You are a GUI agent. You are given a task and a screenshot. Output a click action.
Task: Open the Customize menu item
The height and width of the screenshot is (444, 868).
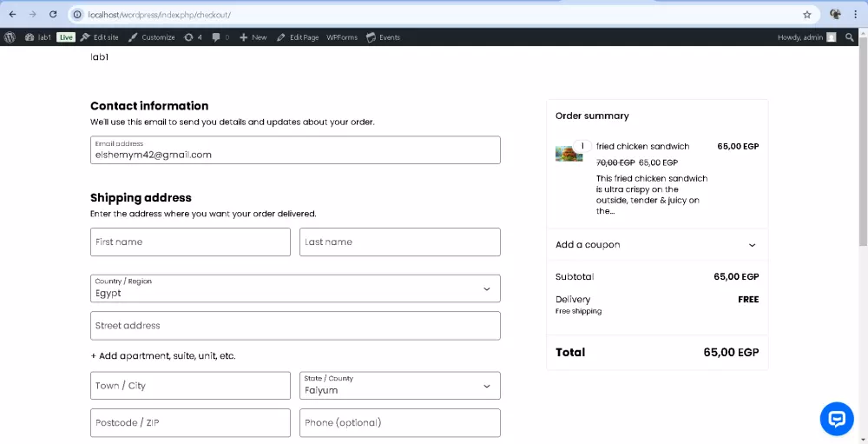coord(152,37)
